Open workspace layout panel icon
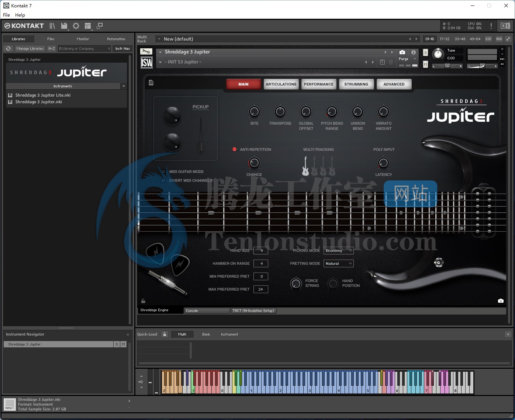This screenshot has height=420, width=515. pos(88,26)
